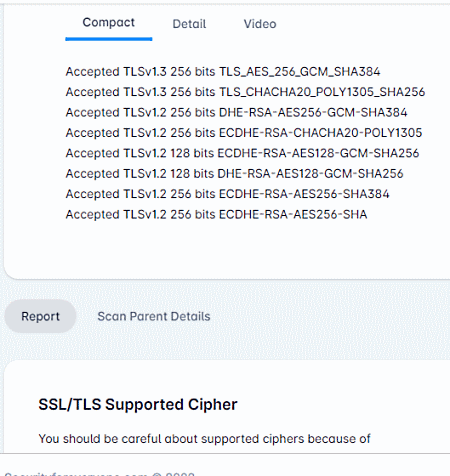Select the DHE-RSA-AES128-GCM-SHA256 cipher line
This screenshot has height=476, width=450.
pyautogui.click(x=234, y=173)
